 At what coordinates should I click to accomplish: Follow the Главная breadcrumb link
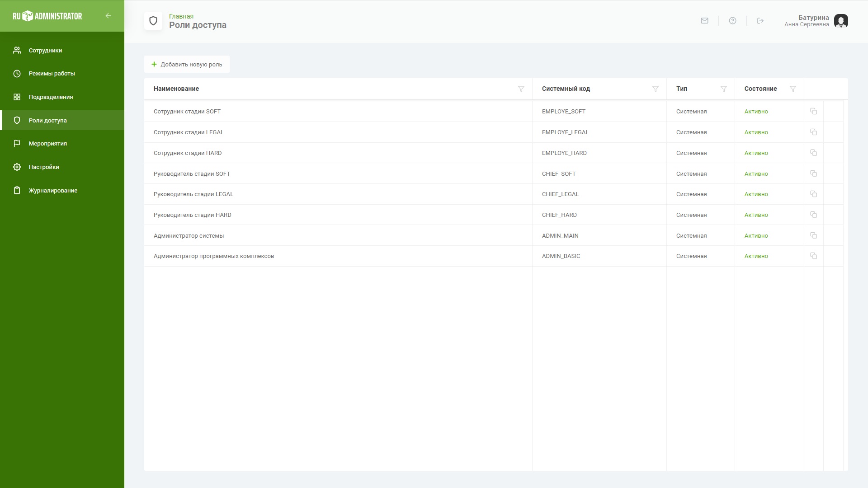click(181, 16)
